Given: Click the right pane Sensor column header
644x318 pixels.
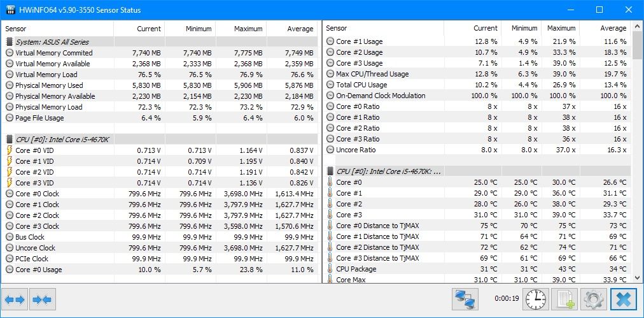Looking at the screenshot, I should coord(383,29).
